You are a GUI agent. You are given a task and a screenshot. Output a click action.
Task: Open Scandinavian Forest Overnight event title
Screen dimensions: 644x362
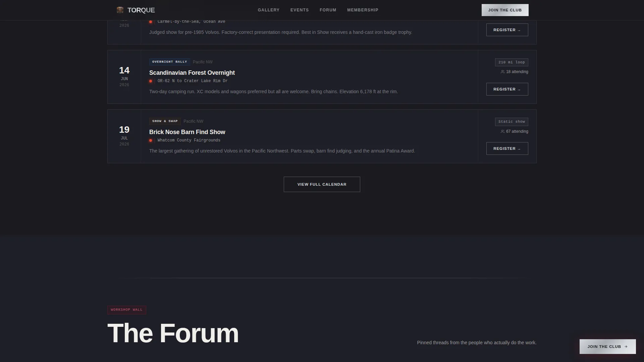192,73
